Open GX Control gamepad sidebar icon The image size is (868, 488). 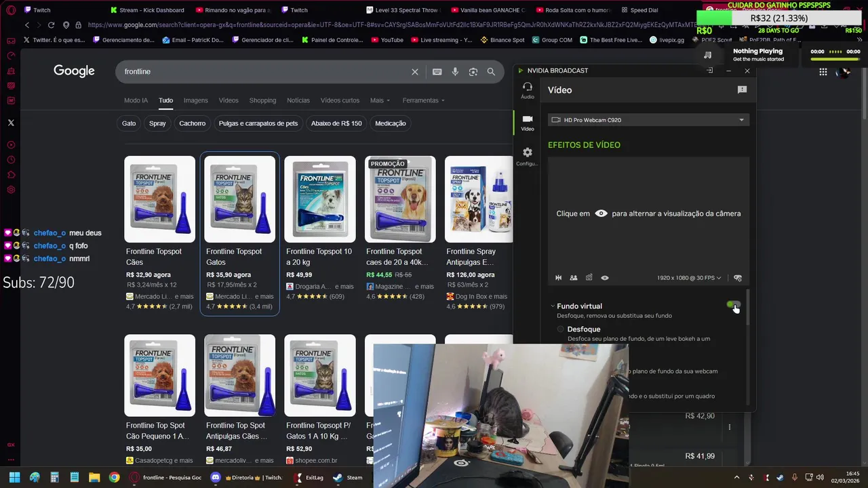(x=11, y=41)
